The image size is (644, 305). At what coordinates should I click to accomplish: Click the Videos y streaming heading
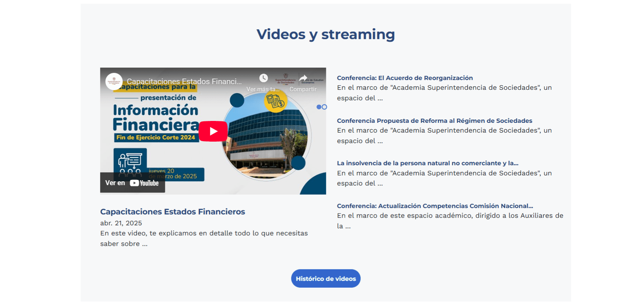[x=326, y=34]
